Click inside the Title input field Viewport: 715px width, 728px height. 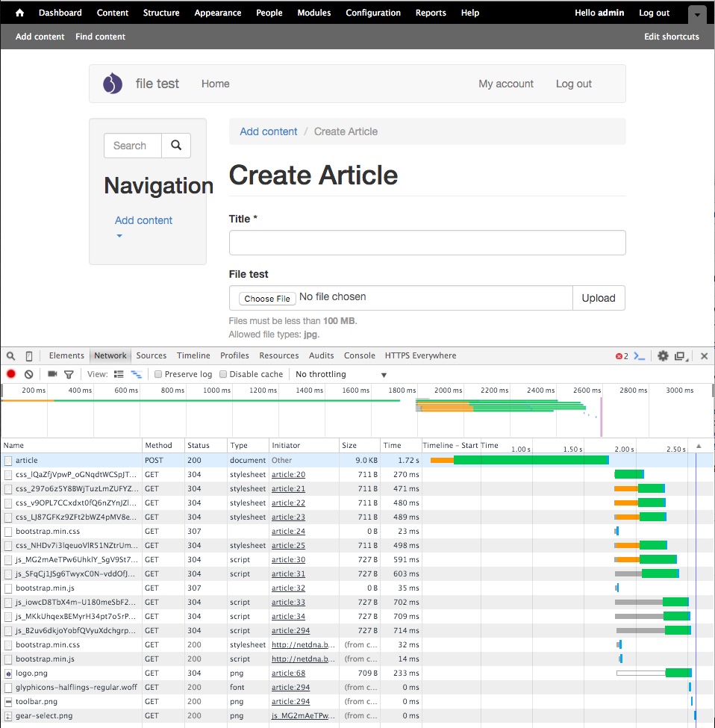427,243
